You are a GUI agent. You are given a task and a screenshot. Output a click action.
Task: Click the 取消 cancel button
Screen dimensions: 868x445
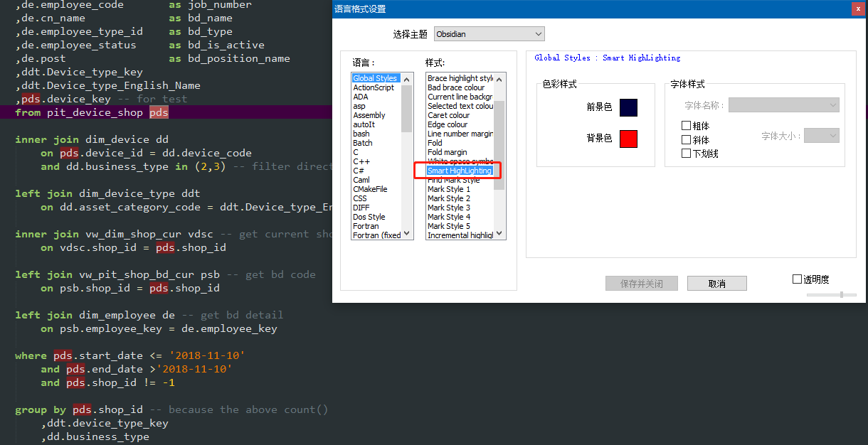coord(716,283)
